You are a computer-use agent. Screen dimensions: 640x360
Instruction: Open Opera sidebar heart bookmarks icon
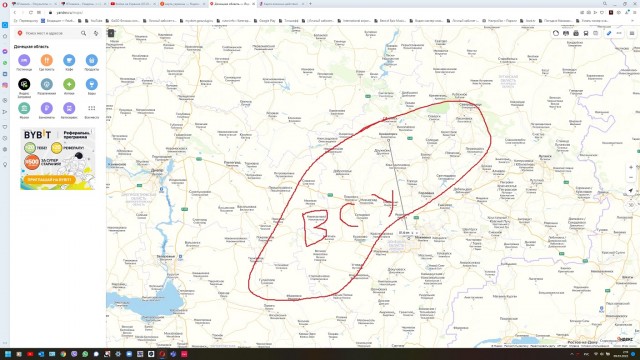pyautogui.click(x=5, y=127)
